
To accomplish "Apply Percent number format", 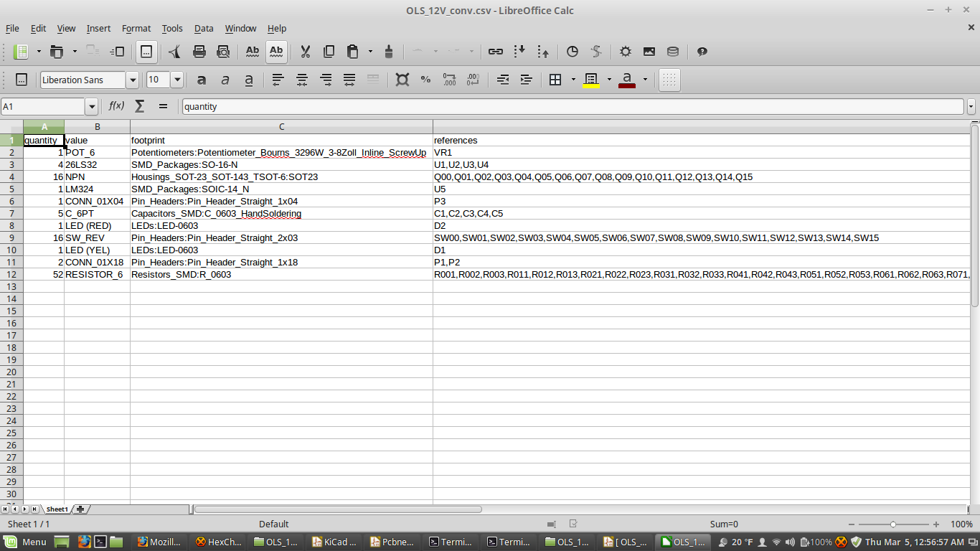I will pyautogui.click(x=426, y=80).
